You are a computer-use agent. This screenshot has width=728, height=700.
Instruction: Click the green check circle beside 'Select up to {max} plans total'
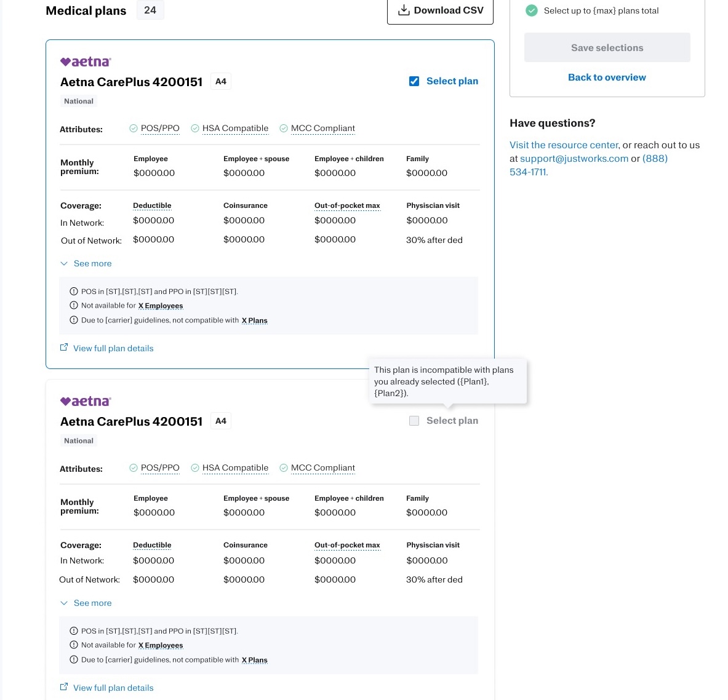point(531,10)
